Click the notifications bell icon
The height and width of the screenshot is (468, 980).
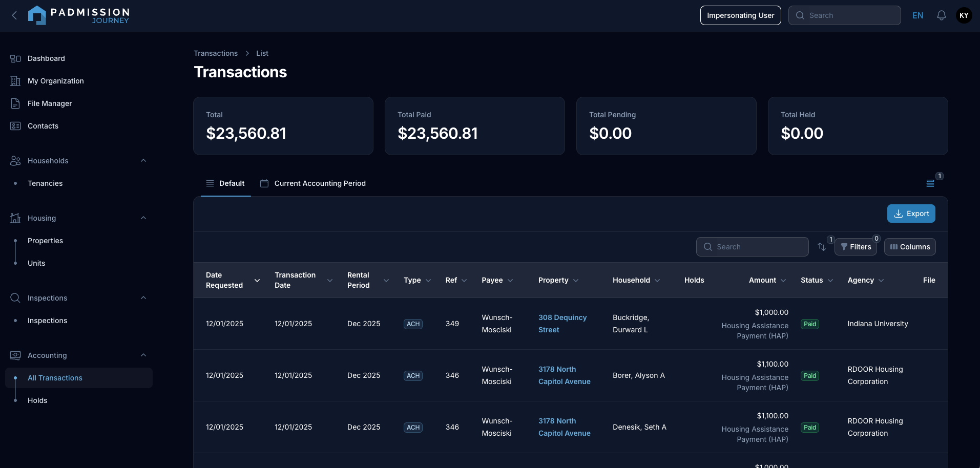(941, 15)
